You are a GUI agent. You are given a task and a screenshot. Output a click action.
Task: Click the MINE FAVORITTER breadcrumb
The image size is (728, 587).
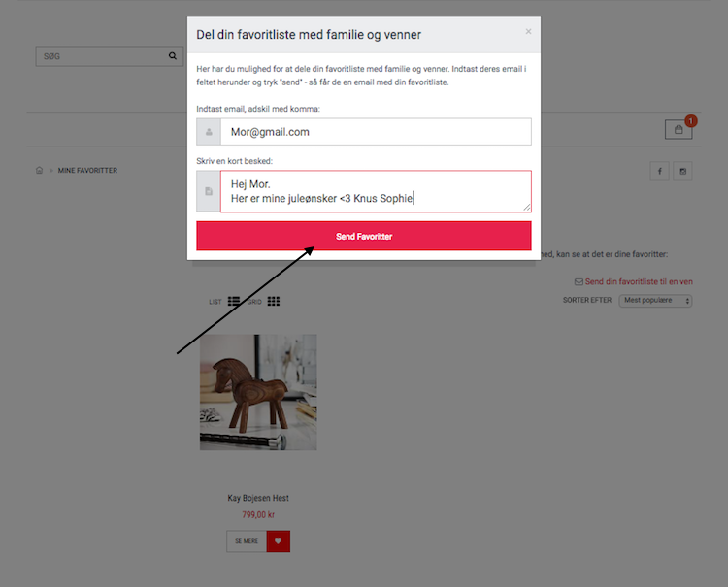tap(87, 171)
